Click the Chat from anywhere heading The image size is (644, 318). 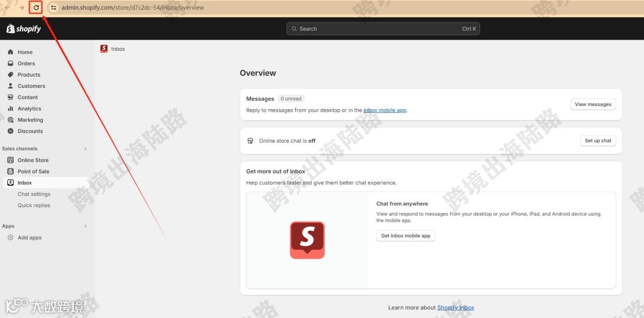click(402, 204)
